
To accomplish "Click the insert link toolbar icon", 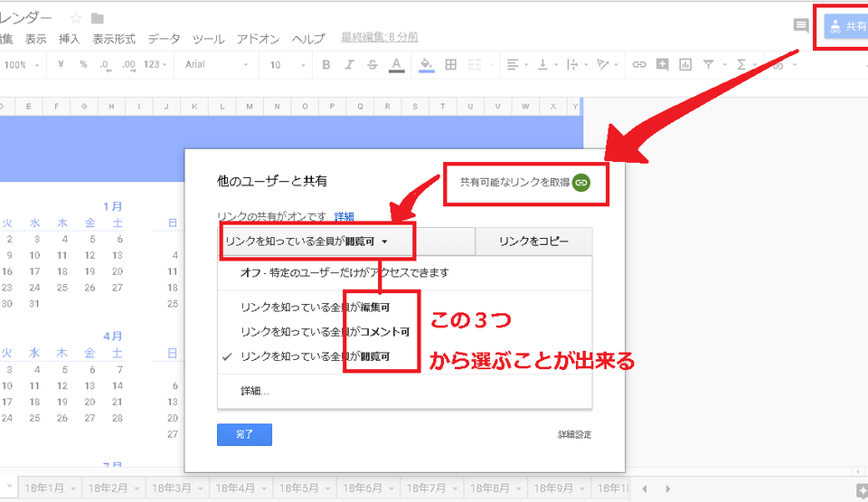I will 639,65.
